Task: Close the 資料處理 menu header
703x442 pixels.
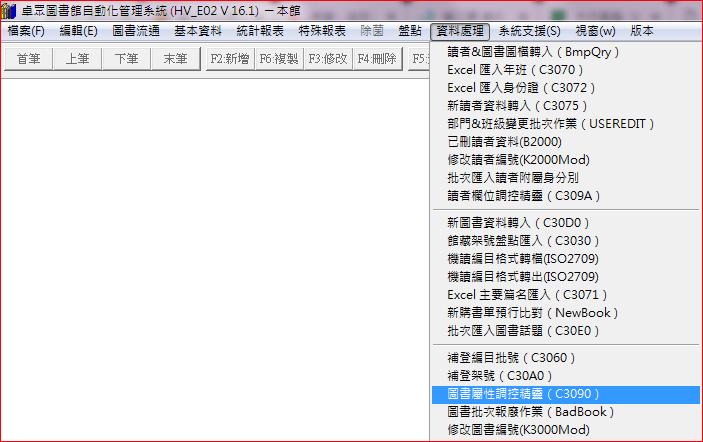Action: coord(460,31)
